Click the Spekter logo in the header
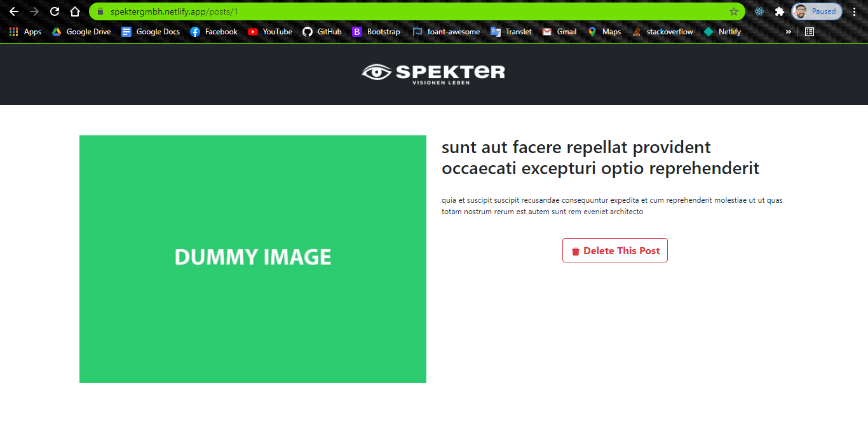The height and width of the screenshot is (441, 868). pos(433,74)
